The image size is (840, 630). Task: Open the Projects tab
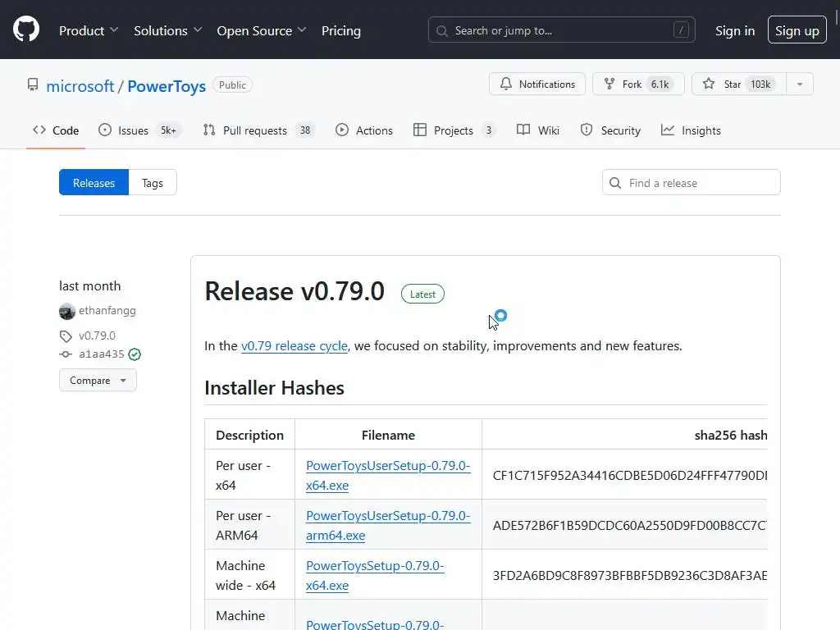(x=454, y=130)
